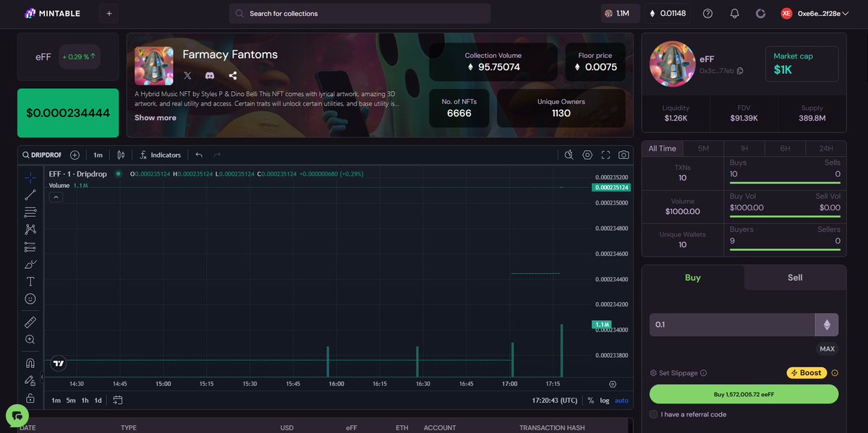
Task: Click the plus button next to Mintable logo
Action: pyautogui.click(x=109, y=13)
